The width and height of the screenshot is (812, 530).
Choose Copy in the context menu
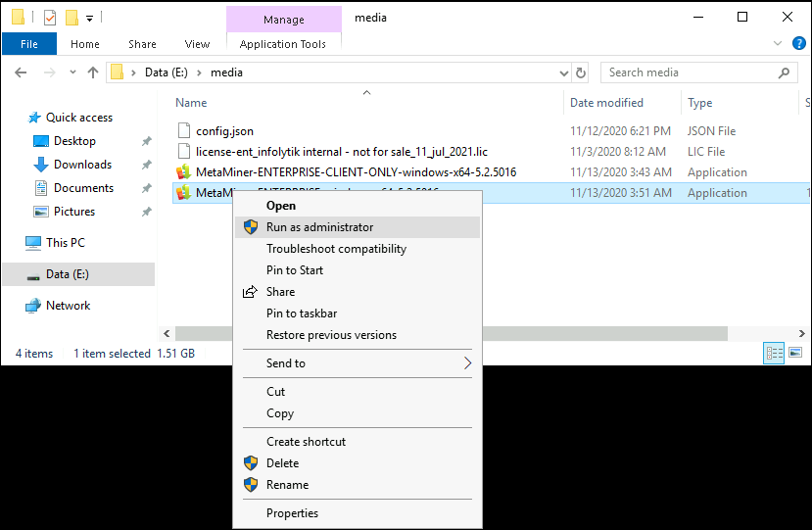coord(358,413)
